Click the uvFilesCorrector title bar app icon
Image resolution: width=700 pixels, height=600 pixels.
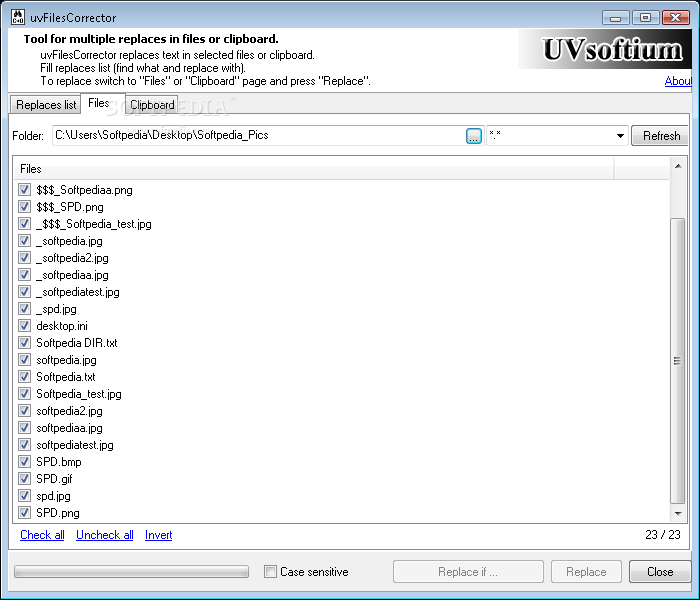[18, 17]
